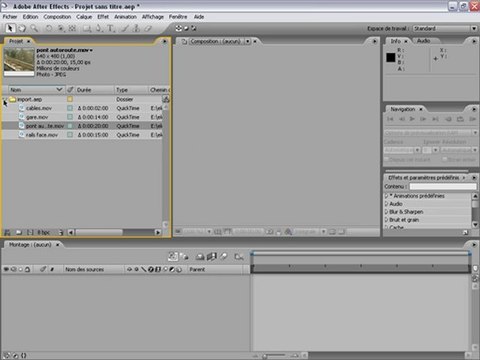
Task: Select the Brush tool
Action: [125, 29]
